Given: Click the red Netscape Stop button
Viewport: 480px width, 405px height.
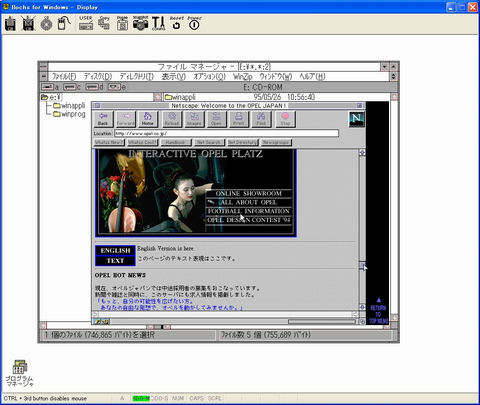Looking at the screenshot, I should point(285,119).
